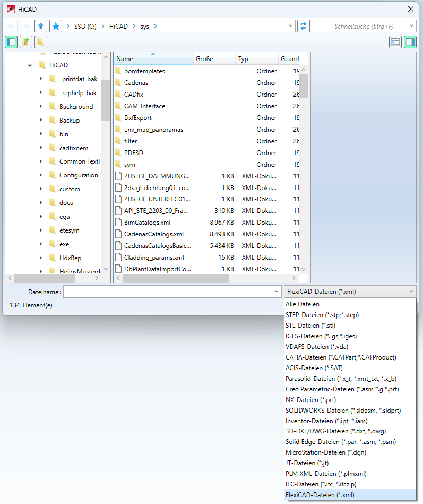Open favorites star button
Image resolution: width=423 pixels, height=504 pixels.
tap(56, 26)
